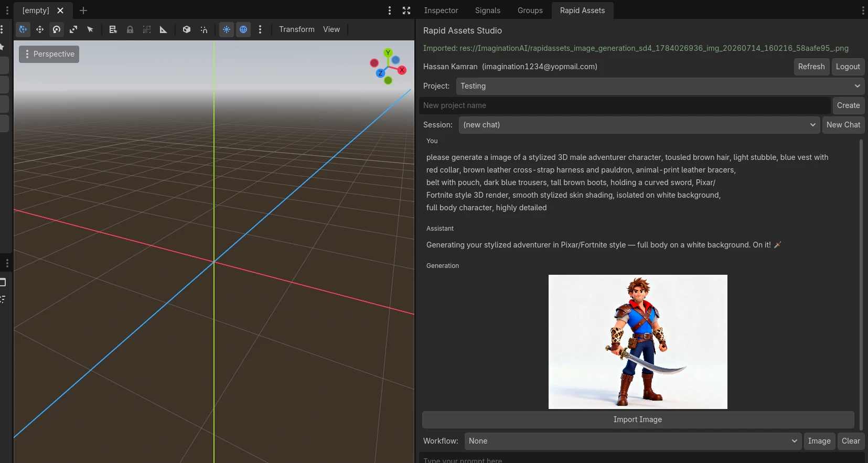Click the Image button beside Workflow
Viewport: 868px width, 463px height.
(819, 441)
